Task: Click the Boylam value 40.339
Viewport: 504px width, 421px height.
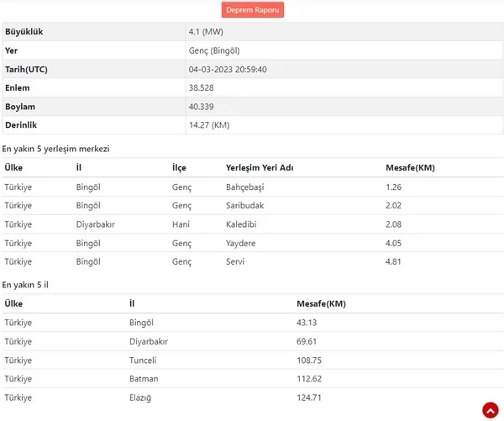Action: pos(204,107)
